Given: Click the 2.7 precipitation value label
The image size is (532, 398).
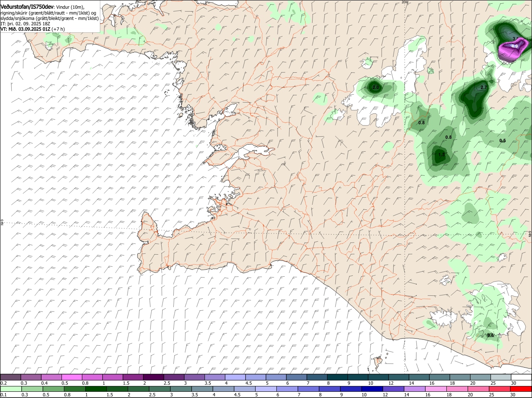Looking at the screenshot, I should [x=483, y=87].
